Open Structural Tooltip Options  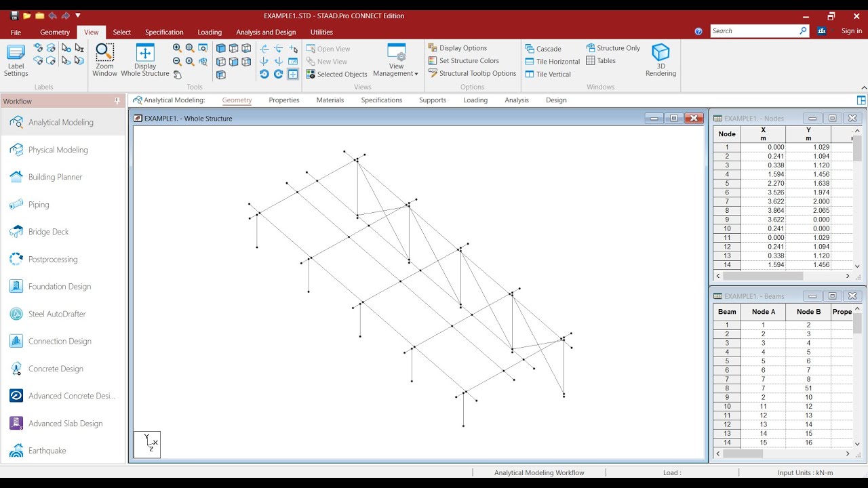[473, 74]
